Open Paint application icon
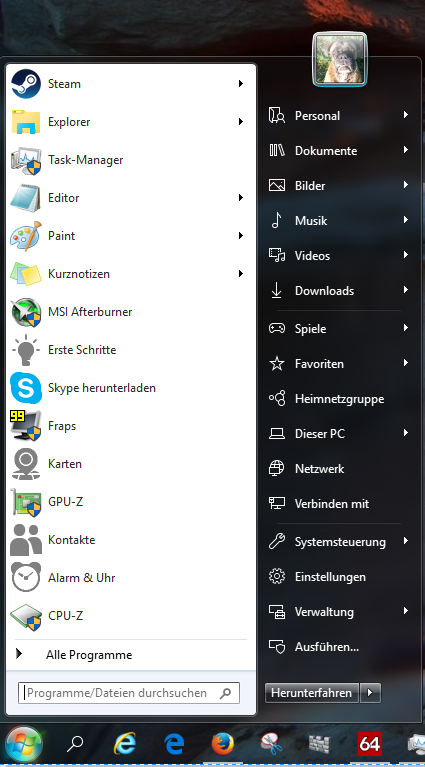This screenshot has height=767, width=425. click(x=26, y=236)
